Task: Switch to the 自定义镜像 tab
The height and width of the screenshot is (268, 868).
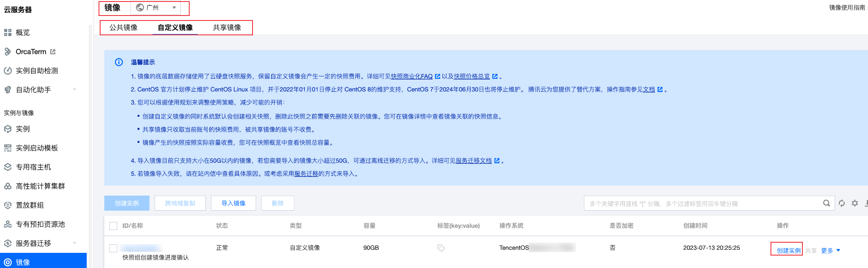Action: click(x=175, y=28)
